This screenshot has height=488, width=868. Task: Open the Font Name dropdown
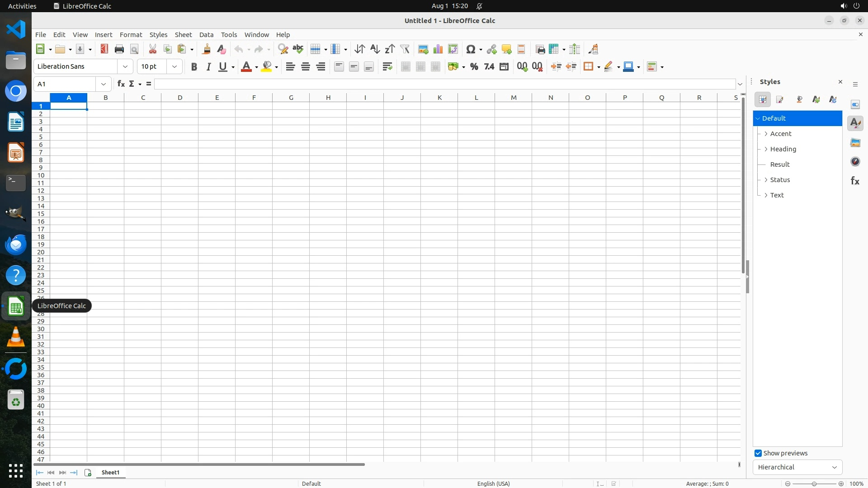pyautogui.click(x=125, y=66)
